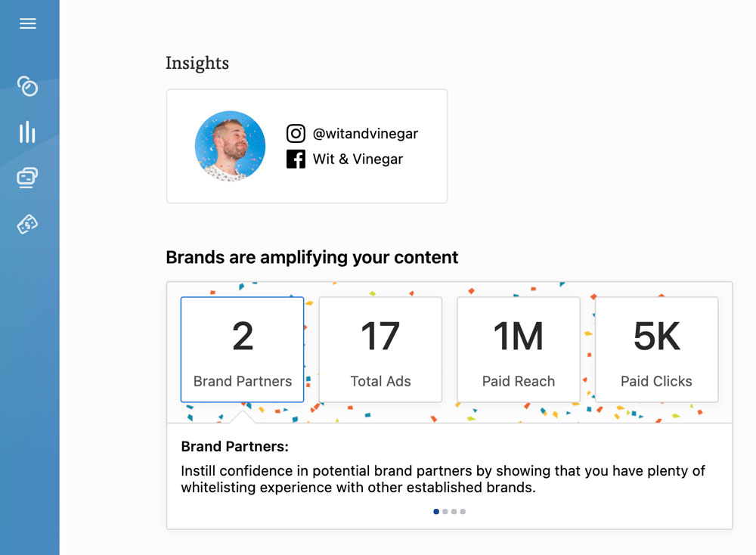The width and height of the screenshot is (756, 555).
Task: Go to the third carousel dot
Action: coord(454,512)
